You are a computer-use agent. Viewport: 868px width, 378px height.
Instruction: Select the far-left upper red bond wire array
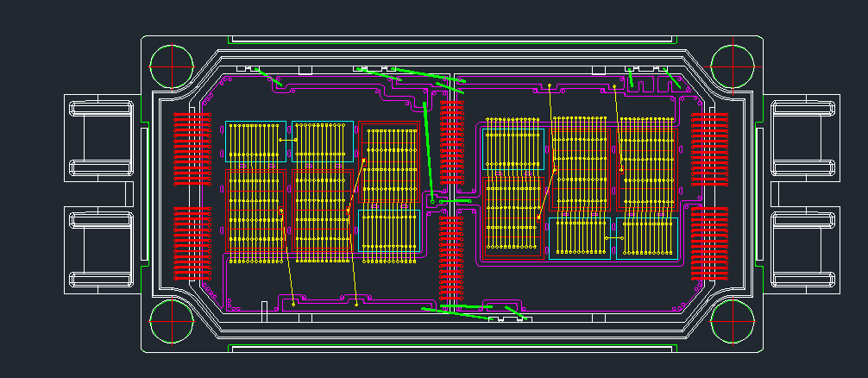coord(192,149)
